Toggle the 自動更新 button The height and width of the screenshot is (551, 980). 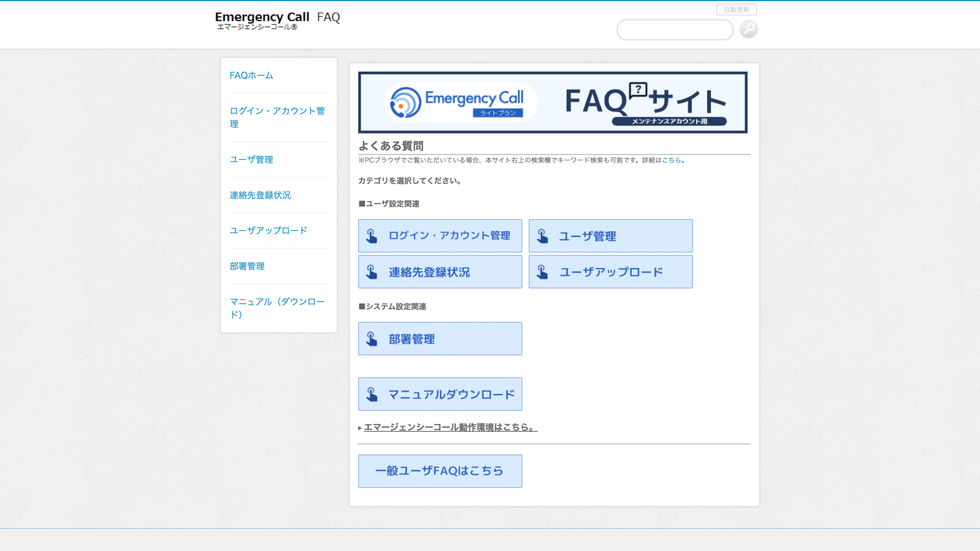coord(736,9)
